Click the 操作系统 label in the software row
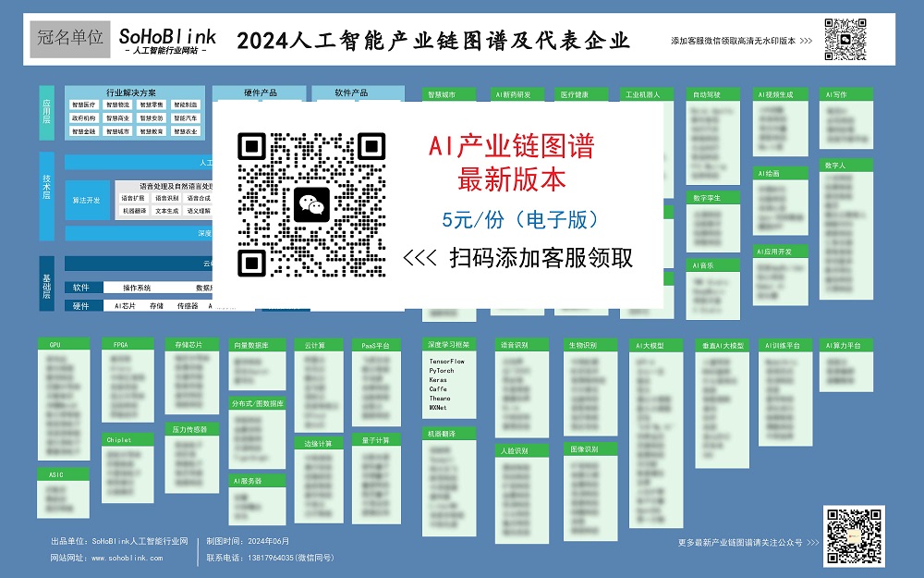Screen dimensions: 924x578 137,288
